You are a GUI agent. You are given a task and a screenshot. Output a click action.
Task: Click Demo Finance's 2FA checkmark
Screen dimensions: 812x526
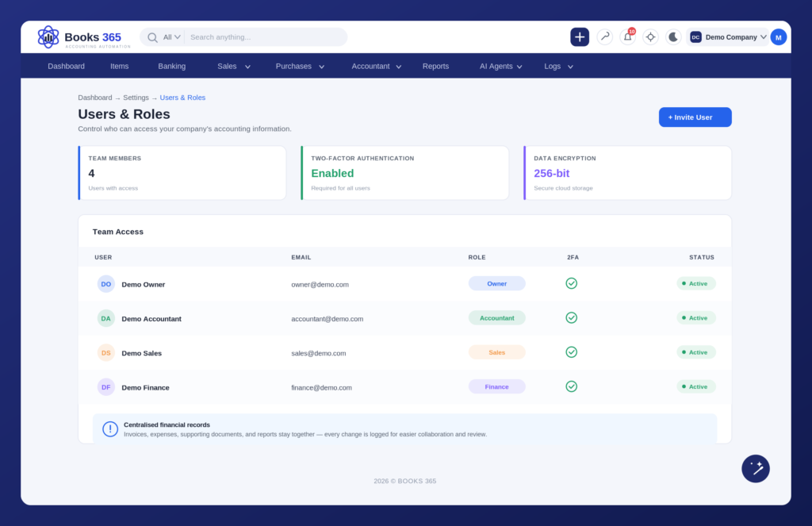click(571, 386)
